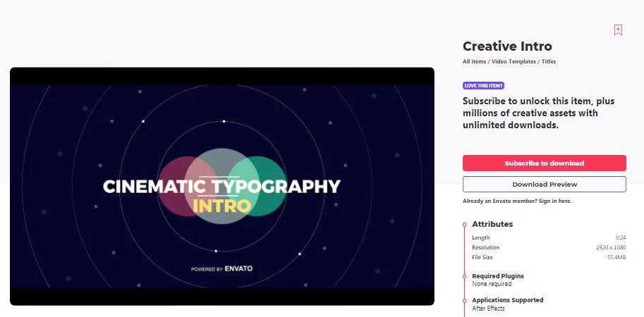
Task: Click the Download Preview button
Action: (544, 185)
